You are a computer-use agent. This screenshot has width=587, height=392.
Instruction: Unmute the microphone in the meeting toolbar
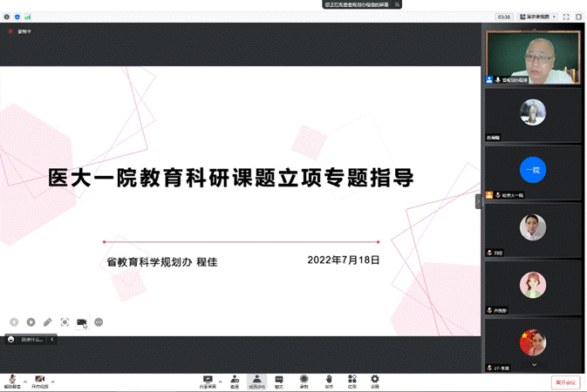[x=11, y=381]
